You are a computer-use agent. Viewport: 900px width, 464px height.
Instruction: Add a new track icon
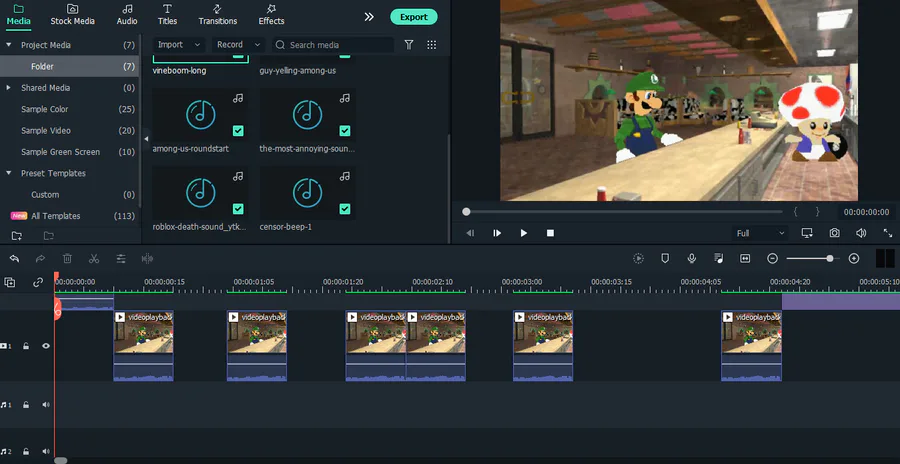pos(10,282)
